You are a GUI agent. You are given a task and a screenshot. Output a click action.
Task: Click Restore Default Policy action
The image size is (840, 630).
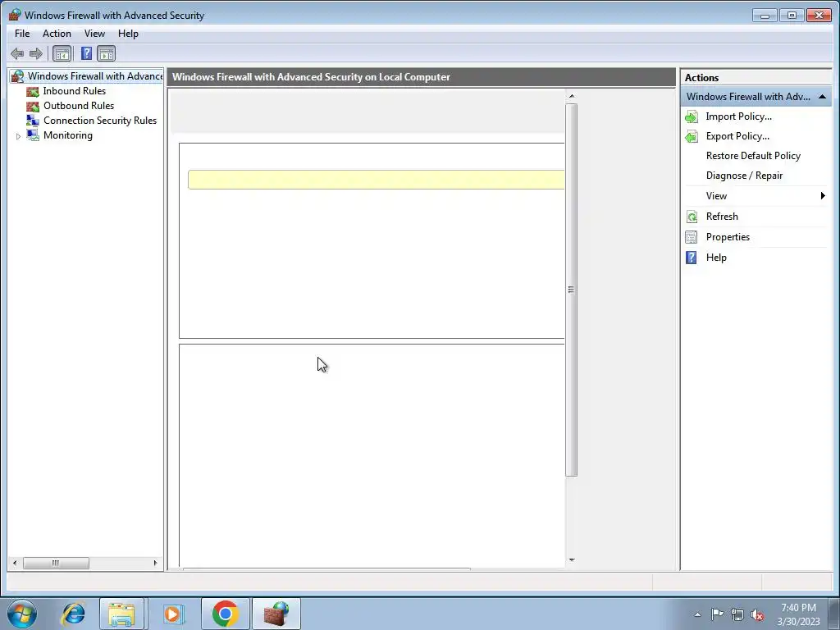point(753,156)
